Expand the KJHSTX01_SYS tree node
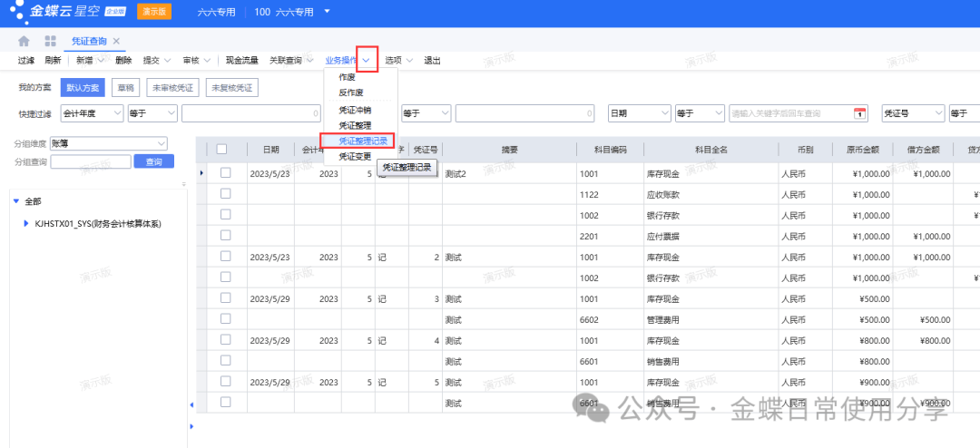Screen dimensions: 980x448 pyautogui.click(x=26, y=224)
